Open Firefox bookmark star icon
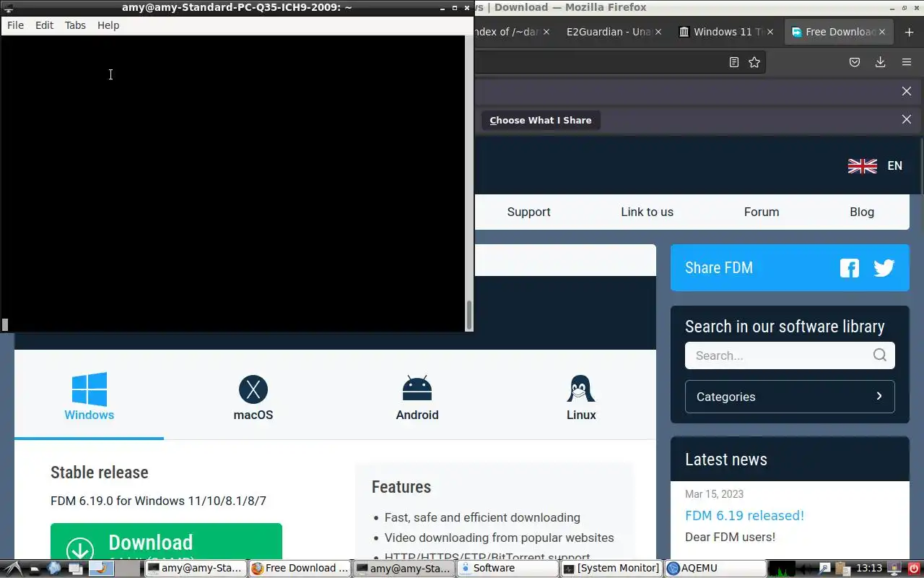The image size is (924, 578). [x=754, y=62]
